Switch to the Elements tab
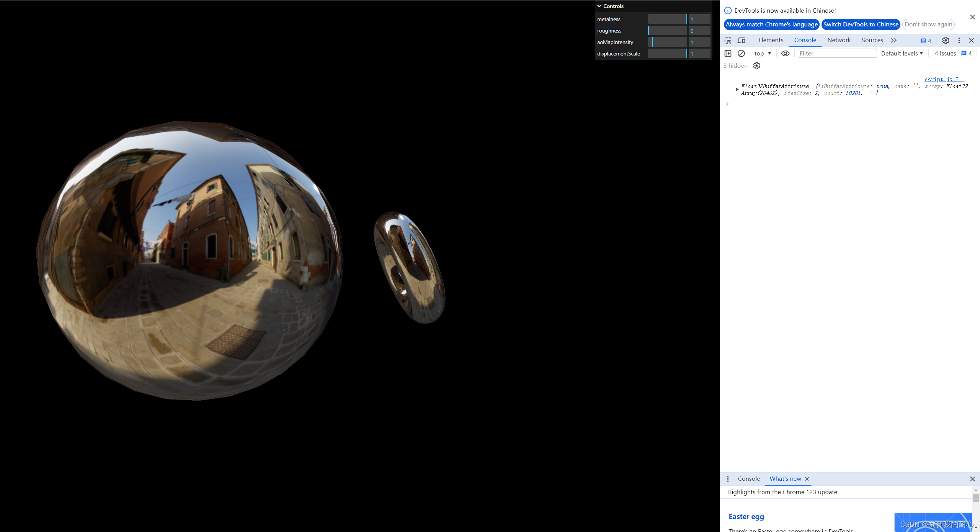 pos(771,40)
